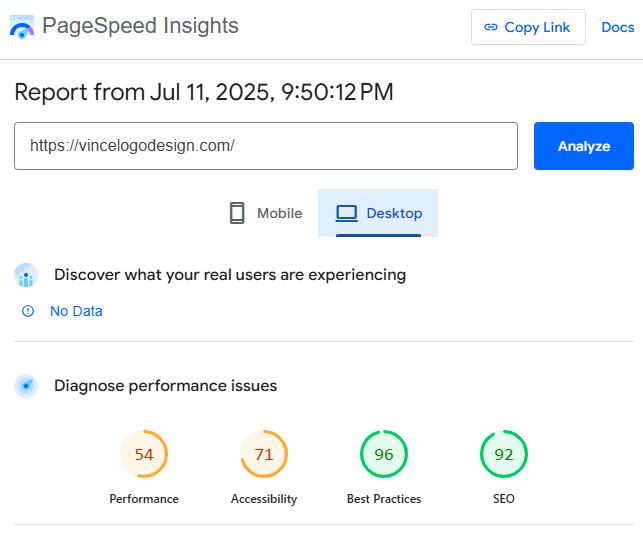Open the SEO score 92 gauge
Image resolution: width=643 pixels, height=537 pixels.
[x=504, y=454]
